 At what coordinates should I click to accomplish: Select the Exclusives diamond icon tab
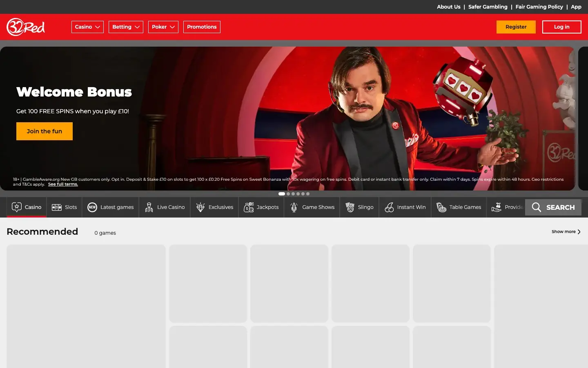click(215, 207)
